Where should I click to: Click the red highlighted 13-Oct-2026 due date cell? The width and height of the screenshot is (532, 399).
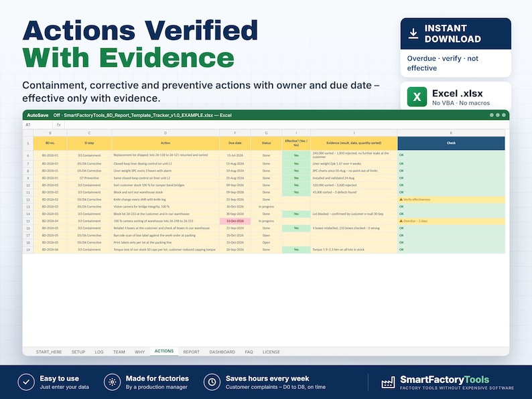(x=235, y=221)
